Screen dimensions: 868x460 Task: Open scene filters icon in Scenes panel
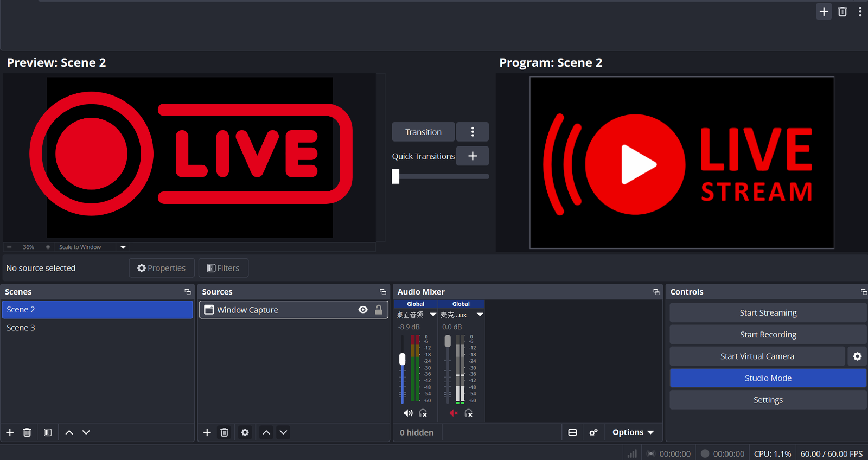[48, 432]
